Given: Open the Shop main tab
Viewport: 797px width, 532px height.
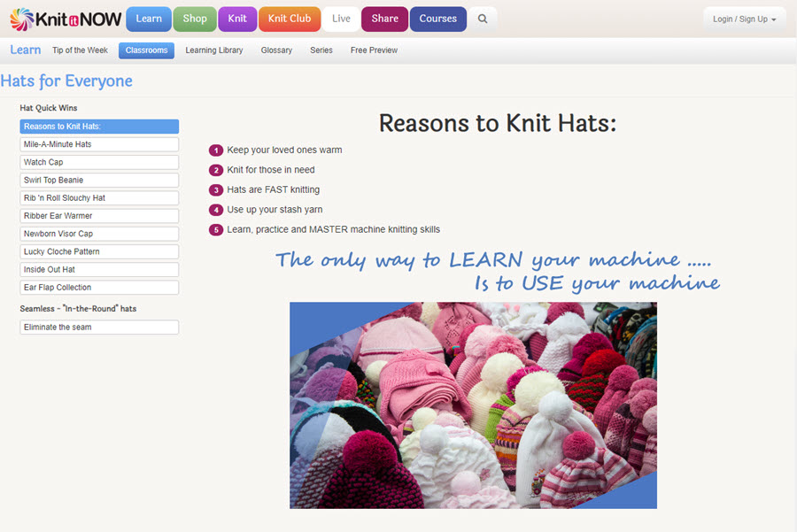Looking at the screenshot, I should pos(195,19).
